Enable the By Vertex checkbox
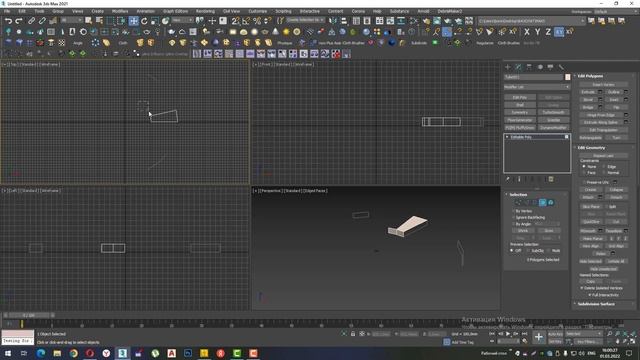640x360 pixels. coord(513,211)
